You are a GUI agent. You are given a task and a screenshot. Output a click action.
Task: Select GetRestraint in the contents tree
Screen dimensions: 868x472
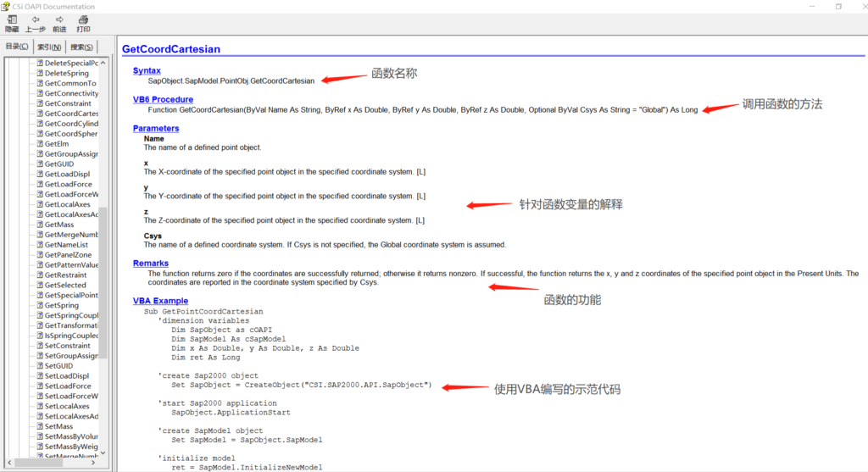pyautogui.click(x=68, y=275)
